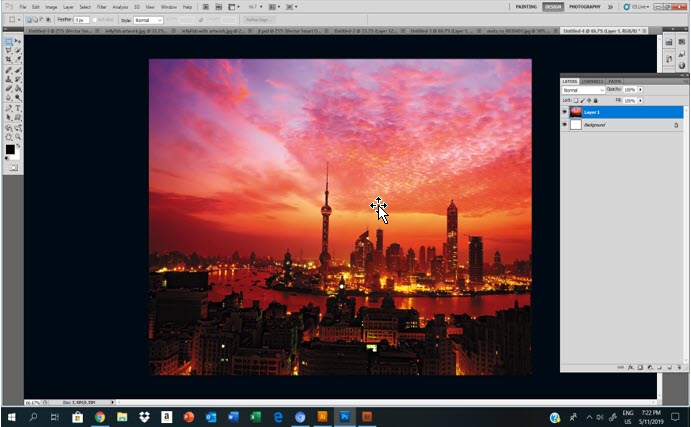The width and height of the screenshot is (691, 427).
Task: Select the Shape tool
Action: [18, 117]
